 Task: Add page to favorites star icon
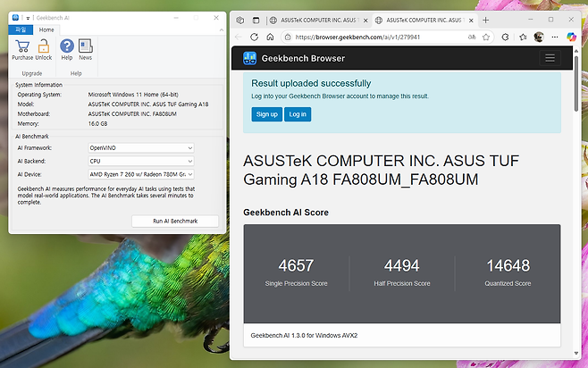pyautogui.click(x=486, y=38)
